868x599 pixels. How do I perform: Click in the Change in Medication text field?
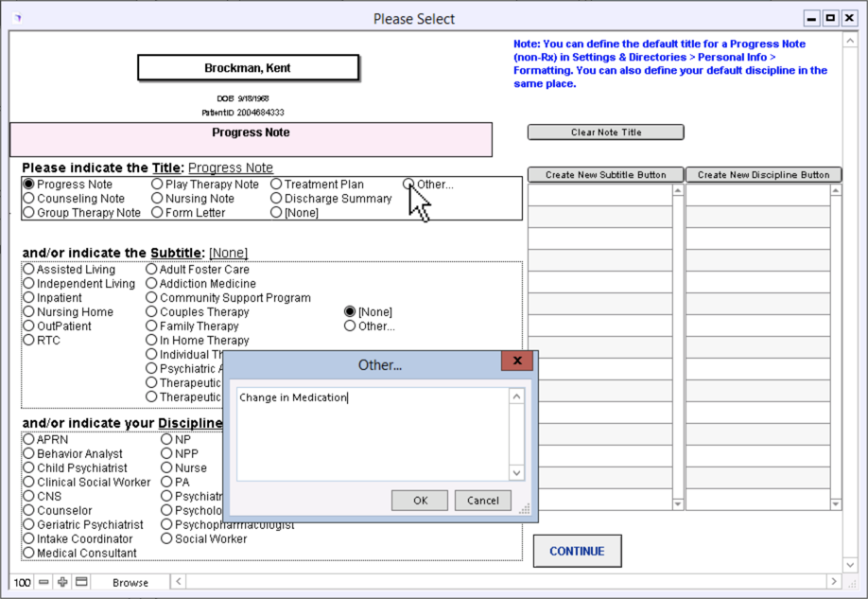point(373,431)
